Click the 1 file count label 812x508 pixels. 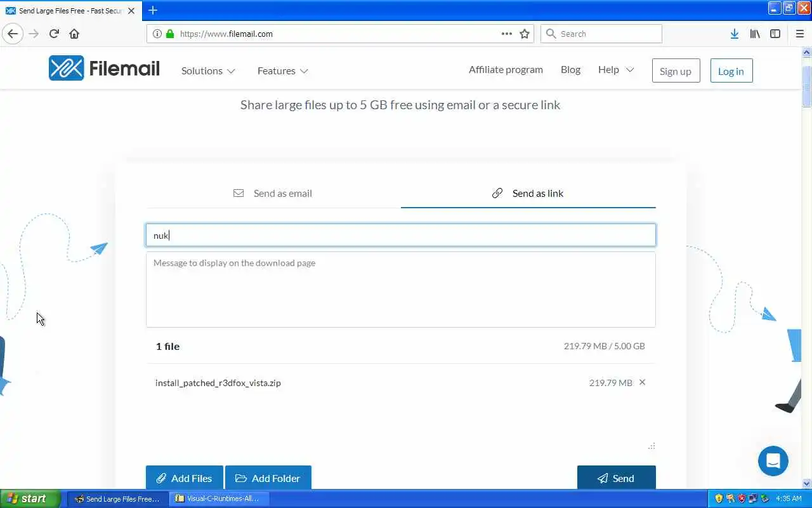[x=167, y=346]
